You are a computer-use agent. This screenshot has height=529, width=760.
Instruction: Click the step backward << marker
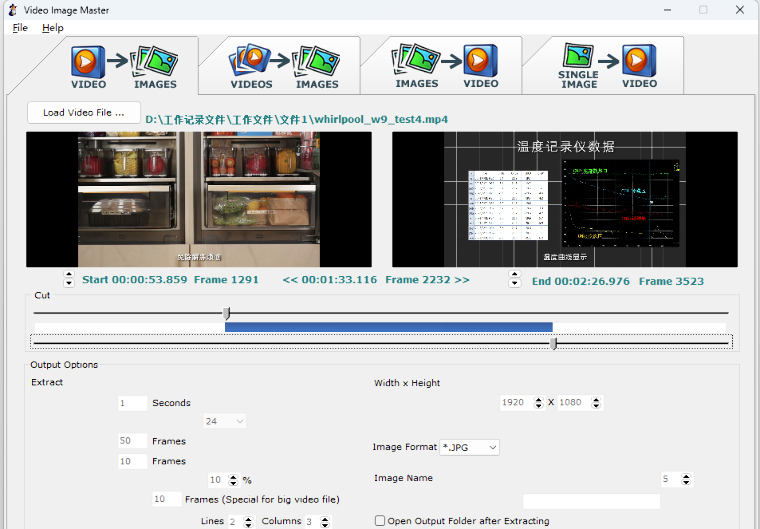(290, 280)
